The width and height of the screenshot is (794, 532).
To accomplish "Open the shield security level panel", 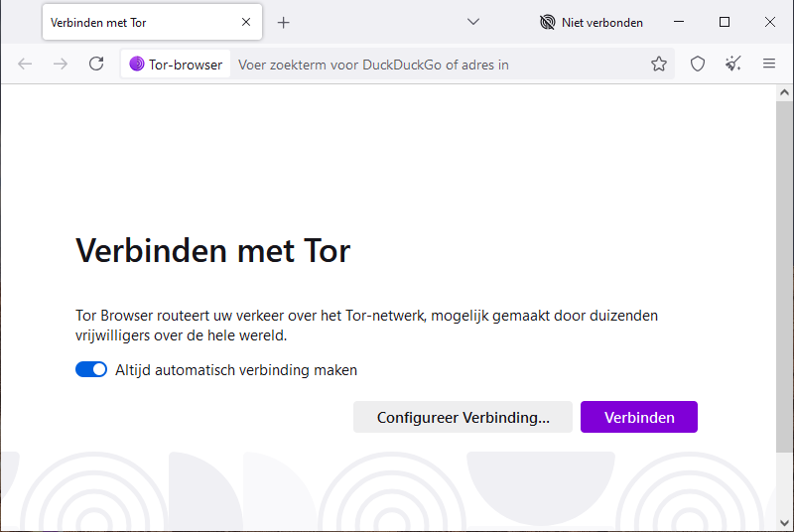I will [x=698, y=64].
